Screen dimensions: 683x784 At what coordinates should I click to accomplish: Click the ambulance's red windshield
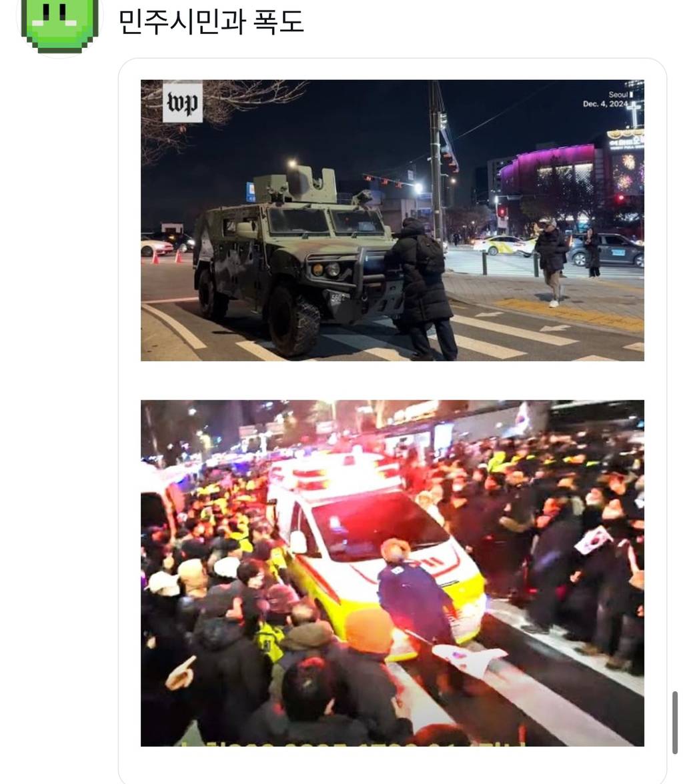pos(380,524)
